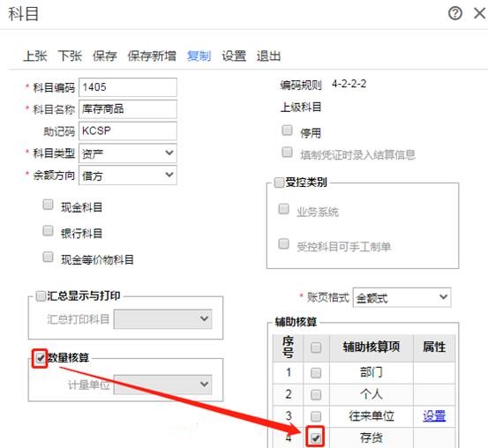Tick the 部门 row checkbox

316,373
